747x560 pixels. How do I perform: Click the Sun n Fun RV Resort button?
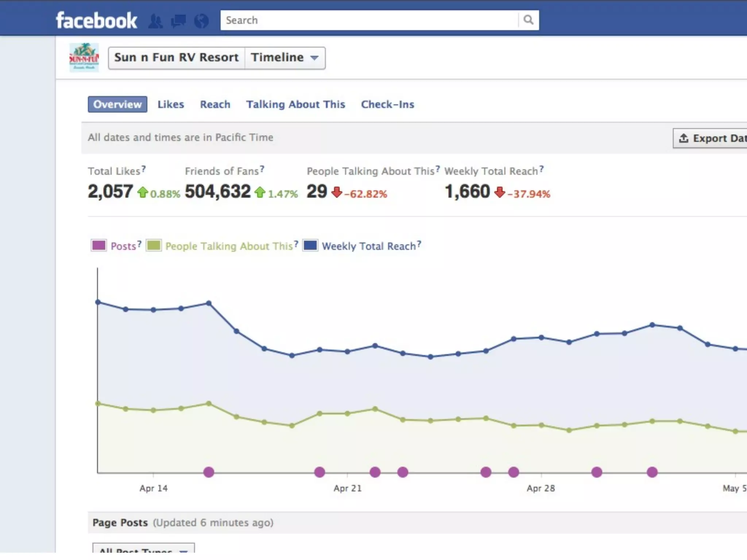(x=177, y=58)
